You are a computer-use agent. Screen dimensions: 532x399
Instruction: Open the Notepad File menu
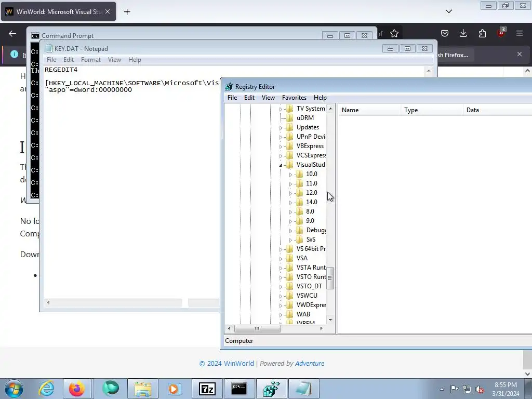[x=51, y=60]
